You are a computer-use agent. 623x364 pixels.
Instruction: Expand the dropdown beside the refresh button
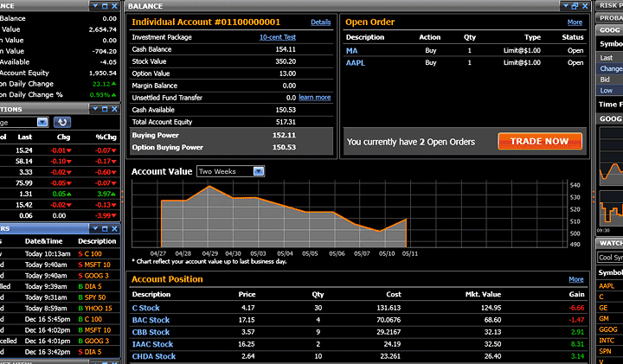click(42, 122)
